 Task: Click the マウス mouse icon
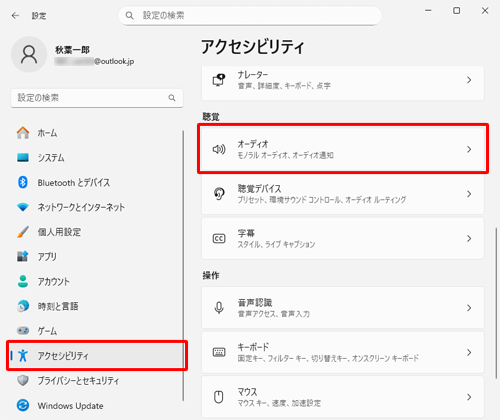click(219, 397)
